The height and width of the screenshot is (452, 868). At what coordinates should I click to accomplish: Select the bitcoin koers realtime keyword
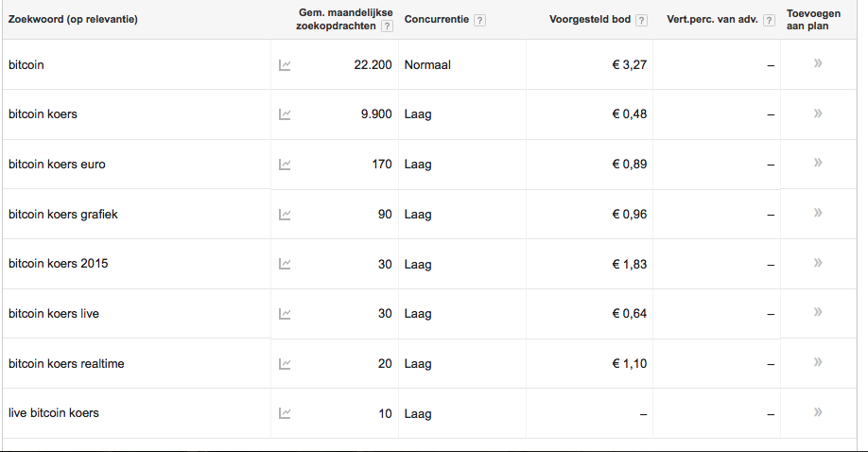66,364
